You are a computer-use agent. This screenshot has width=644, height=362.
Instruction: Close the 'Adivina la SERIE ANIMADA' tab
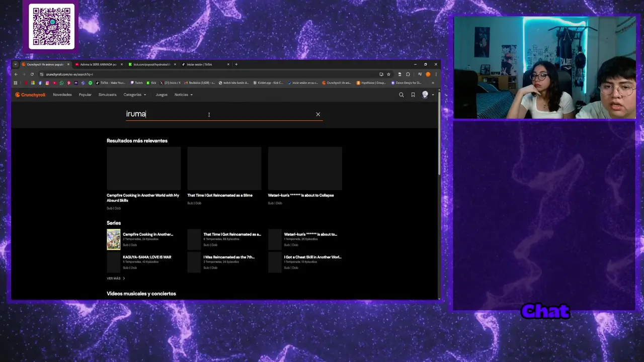click(121, 64)
